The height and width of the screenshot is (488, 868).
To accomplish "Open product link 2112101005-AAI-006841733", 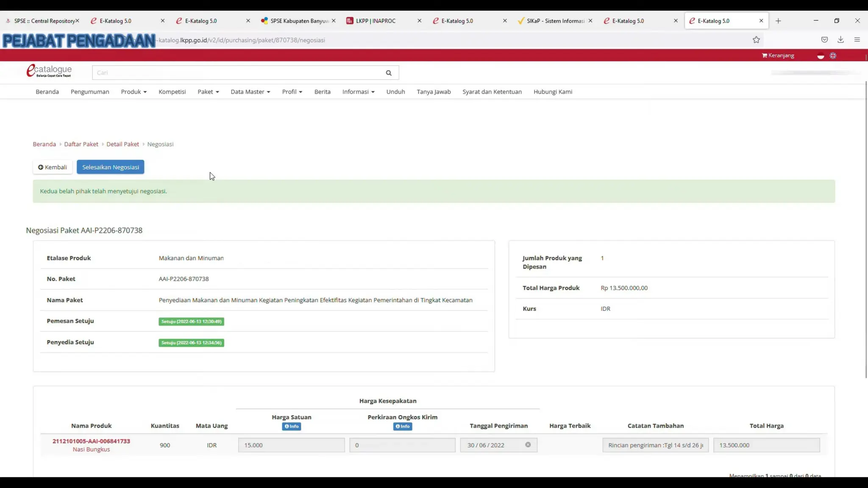I will coord(91,441).
